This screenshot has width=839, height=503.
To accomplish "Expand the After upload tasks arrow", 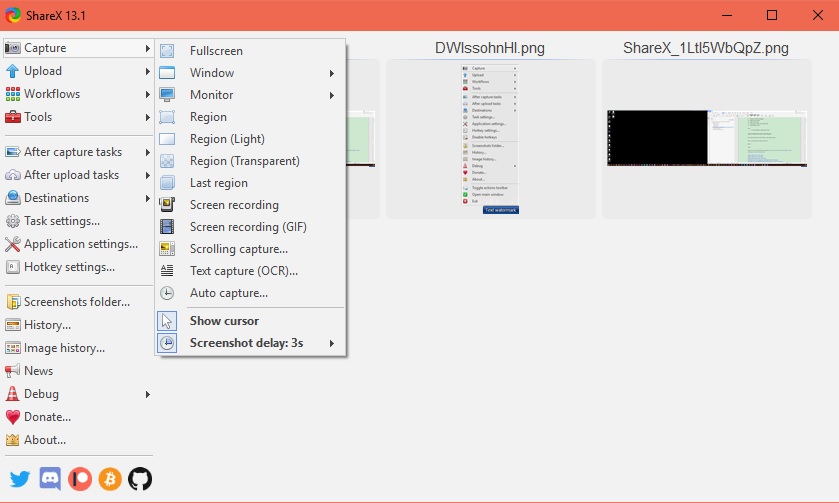I will coord(148,176).
